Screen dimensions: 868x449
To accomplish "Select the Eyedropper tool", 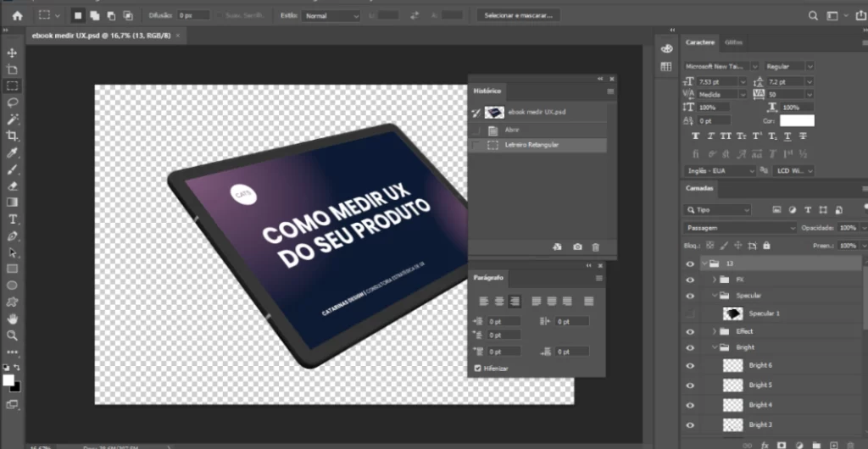I will 13,152.
